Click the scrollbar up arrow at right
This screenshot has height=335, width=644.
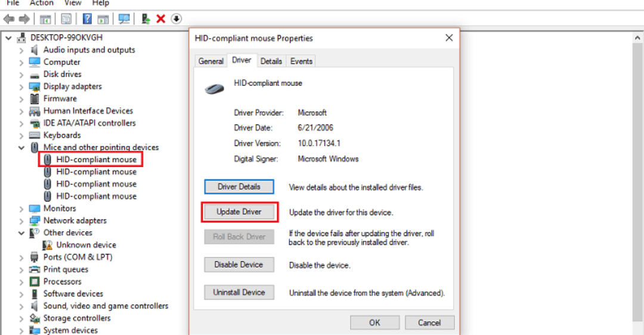pos(637,38)
